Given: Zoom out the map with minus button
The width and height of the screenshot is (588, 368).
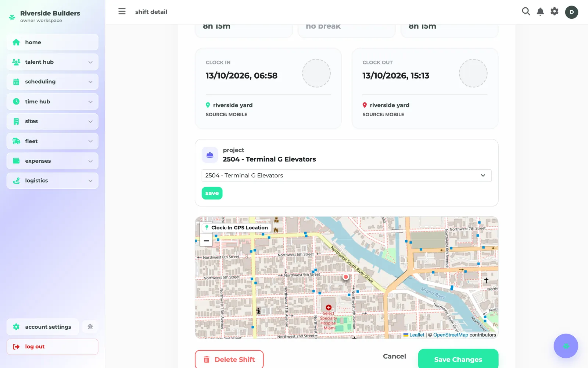Looking at the screenshot, I should (x=206, y=241).
